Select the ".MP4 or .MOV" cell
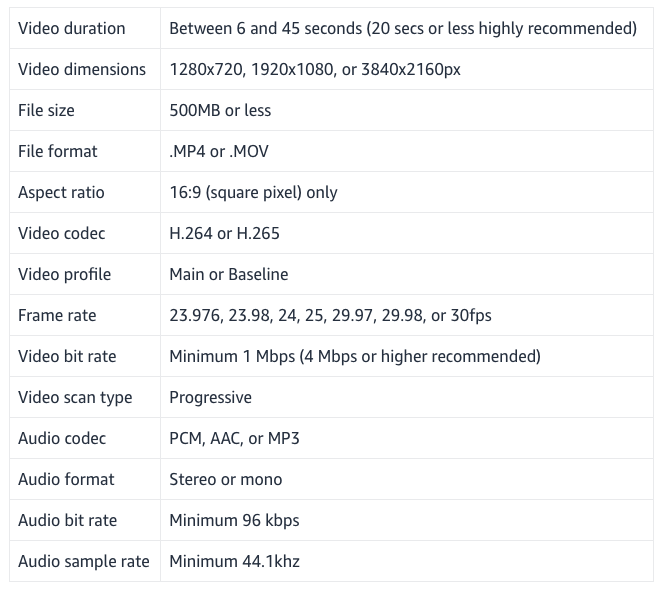The width and height of the screenshot is (663, 591). pos(219,151)
